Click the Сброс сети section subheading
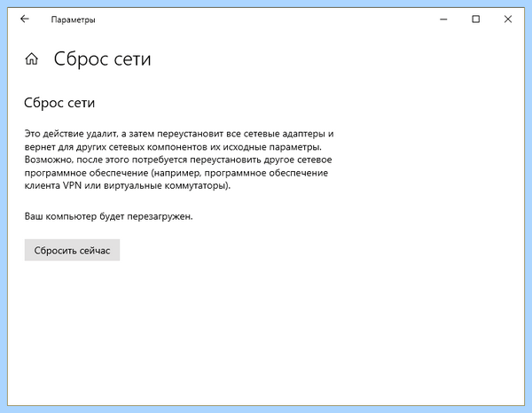Screen dimensions: 532x413 tap(59, 103)
